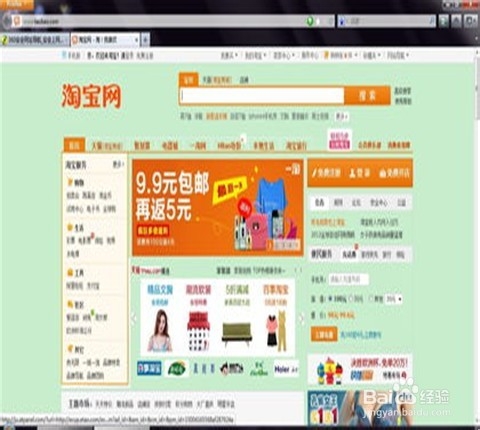Click the Haier brand logo
The width and height of the screenshot is (480, 430).
coord(286,369)
